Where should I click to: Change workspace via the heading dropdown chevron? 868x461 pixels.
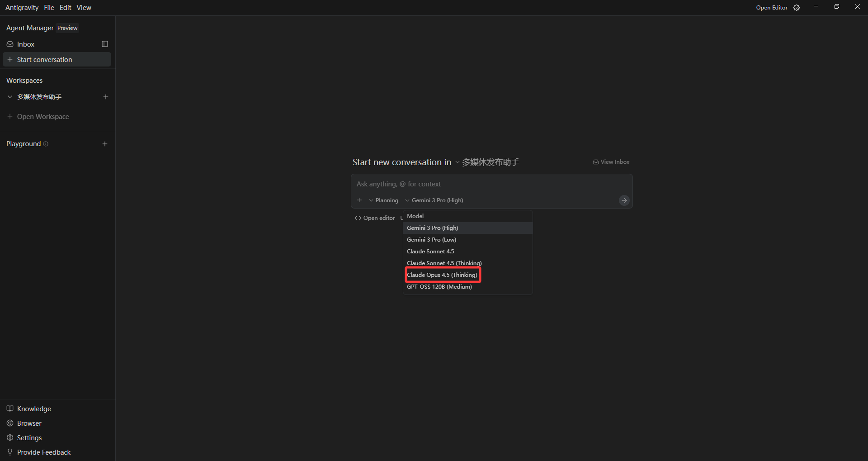[x=457, y=162]
